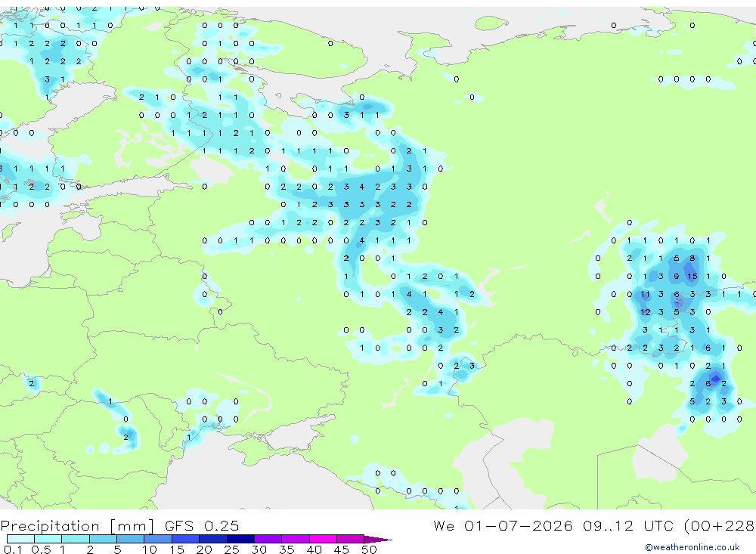Click the legend label '10'
This screenshot has width=756, height=554.
[150, 549]
